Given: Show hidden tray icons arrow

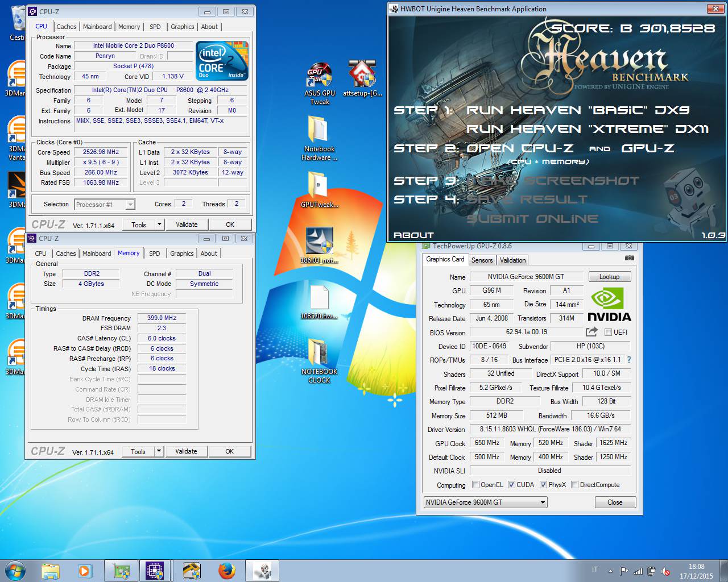Looking at the screenshot, I should click(611, 571).
